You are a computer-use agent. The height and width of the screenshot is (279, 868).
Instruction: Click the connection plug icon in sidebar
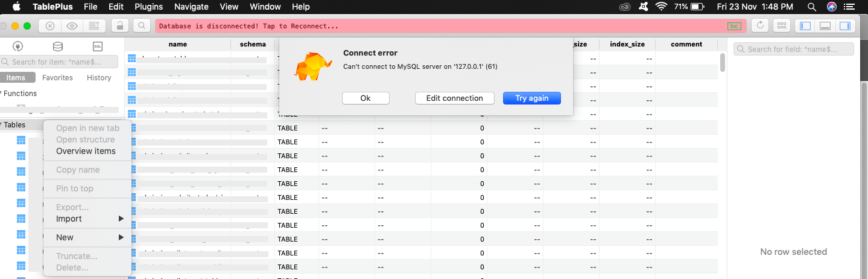tap(17, 46)
